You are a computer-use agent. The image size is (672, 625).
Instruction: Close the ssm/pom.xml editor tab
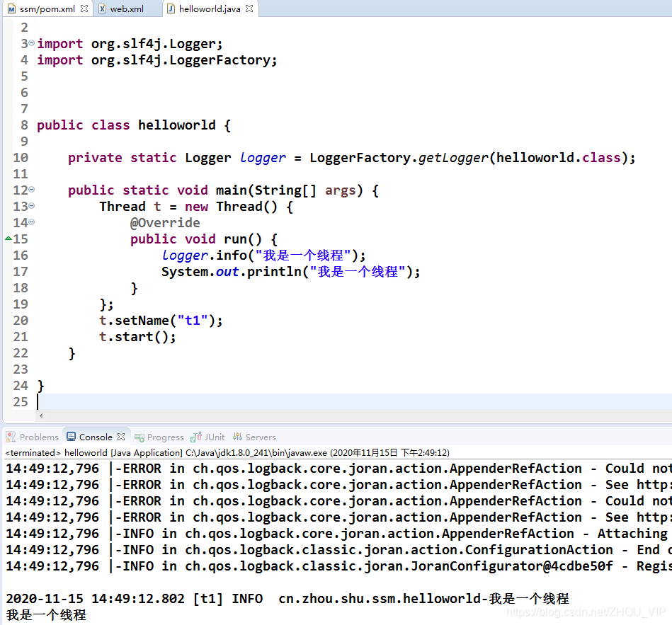84,8
